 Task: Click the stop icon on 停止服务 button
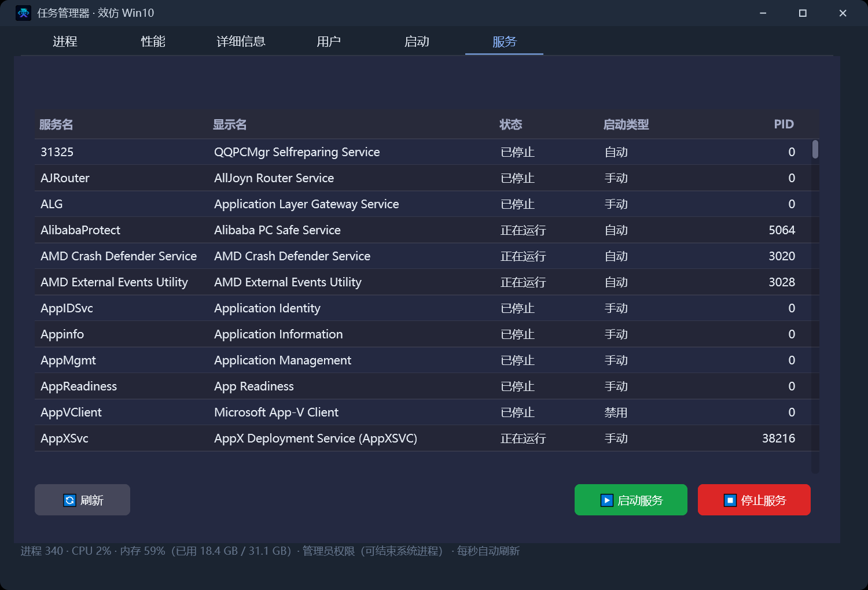(x=730, y=500)
